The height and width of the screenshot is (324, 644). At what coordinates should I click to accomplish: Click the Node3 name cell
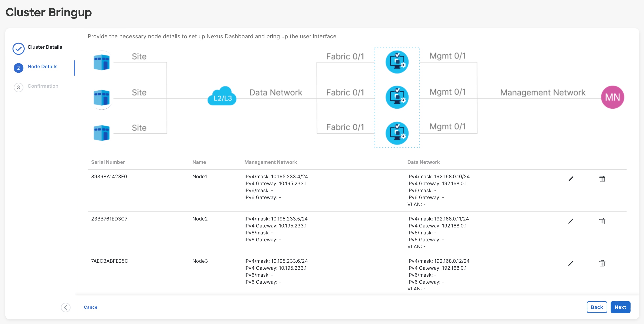click(200, 261)
